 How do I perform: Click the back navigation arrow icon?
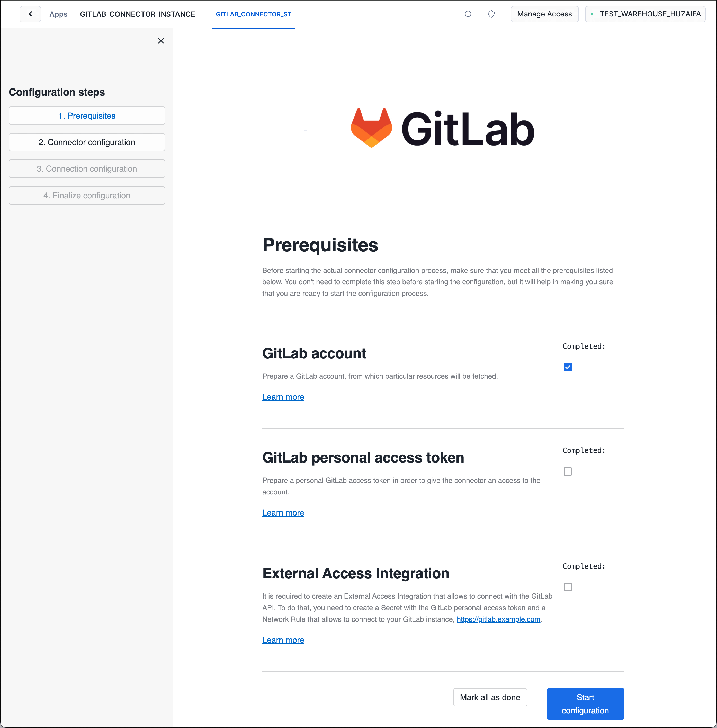pyautogui.click(x=30, y=14)
